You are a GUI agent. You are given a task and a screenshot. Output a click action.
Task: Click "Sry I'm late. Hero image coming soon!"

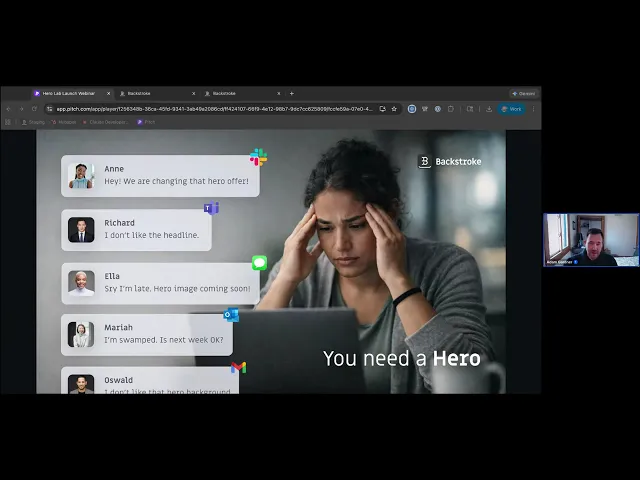pos(177,289)
